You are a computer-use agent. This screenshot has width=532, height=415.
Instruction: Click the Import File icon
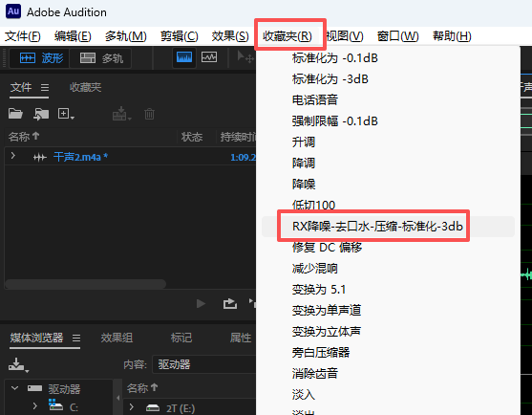[x=41, y=114]
